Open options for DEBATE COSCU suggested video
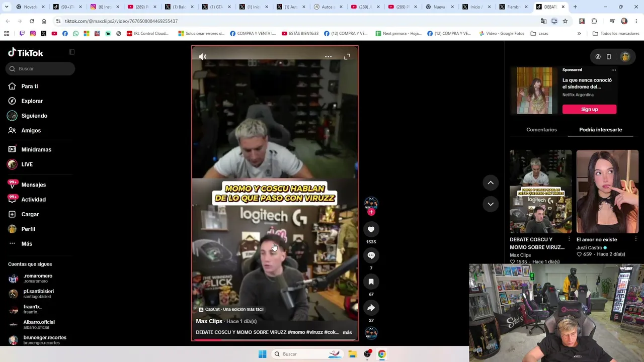 coord(569,239)
